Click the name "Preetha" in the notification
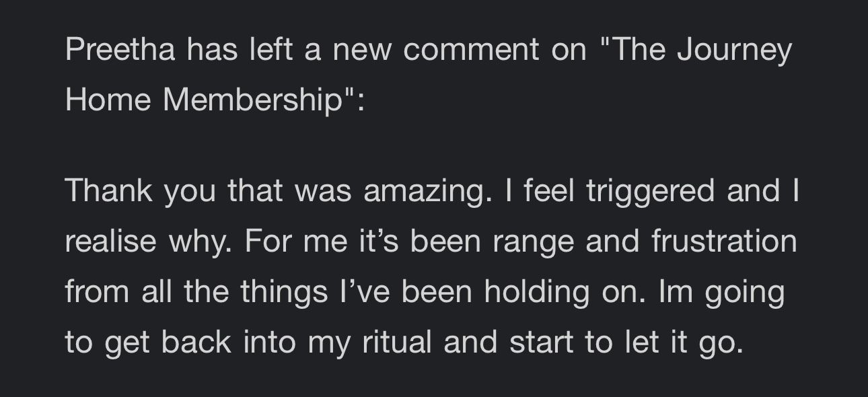The height and width of the screenshot is (397, 868). click(x=120, y=50)
